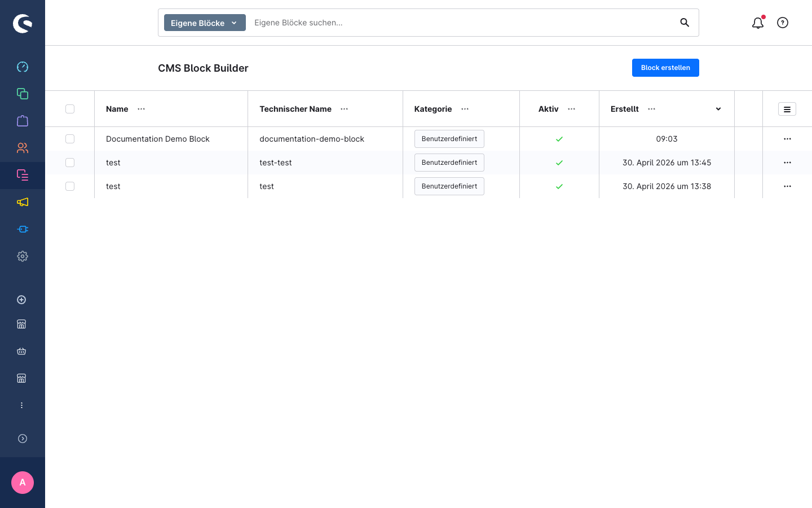Open actions menu for row created 13:38

(x=787, y=186)
